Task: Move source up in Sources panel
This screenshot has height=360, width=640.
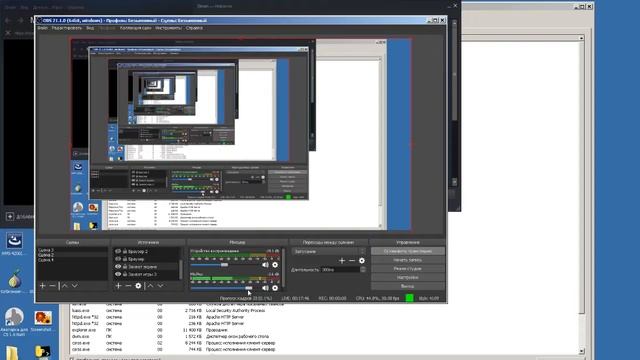Action: click(x=150, y=286)
